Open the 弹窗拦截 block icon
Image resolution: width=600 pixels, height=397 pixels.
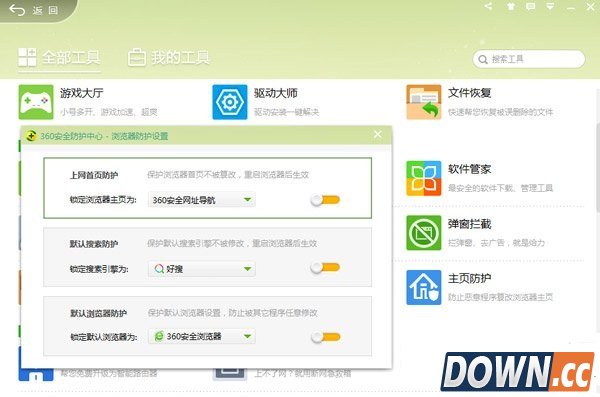(x=424, y=233)
